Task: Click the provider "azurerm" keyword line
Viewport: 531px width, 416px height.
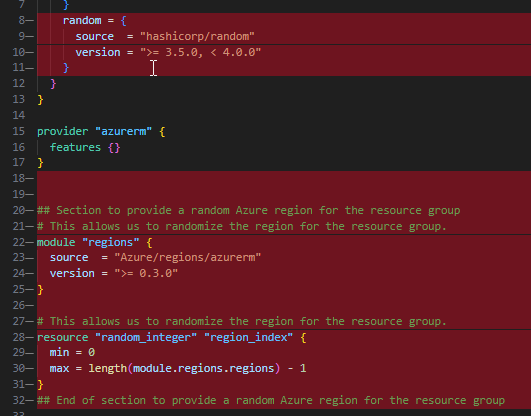Action: tap(101, 131)
